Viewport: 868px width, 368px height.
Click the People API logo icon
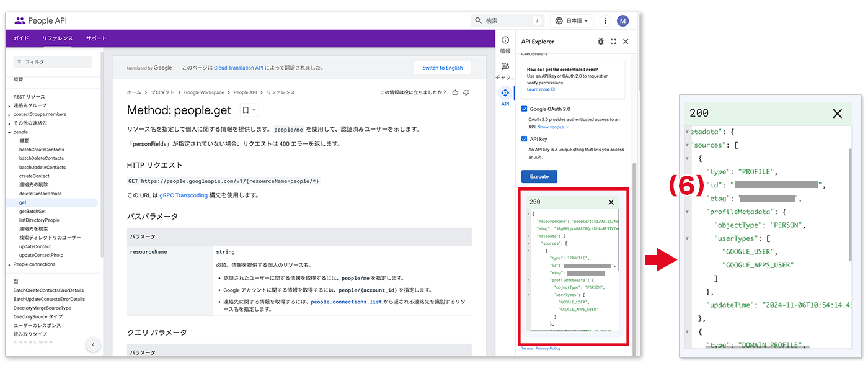(x=20, y=20)
